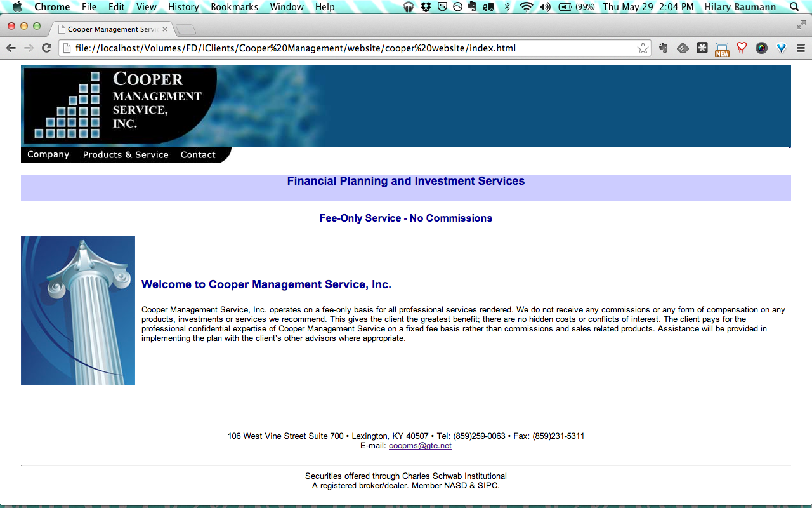Click the asterisk extension icon in toolbar
812x508 pixels.
tap(702, 48)
